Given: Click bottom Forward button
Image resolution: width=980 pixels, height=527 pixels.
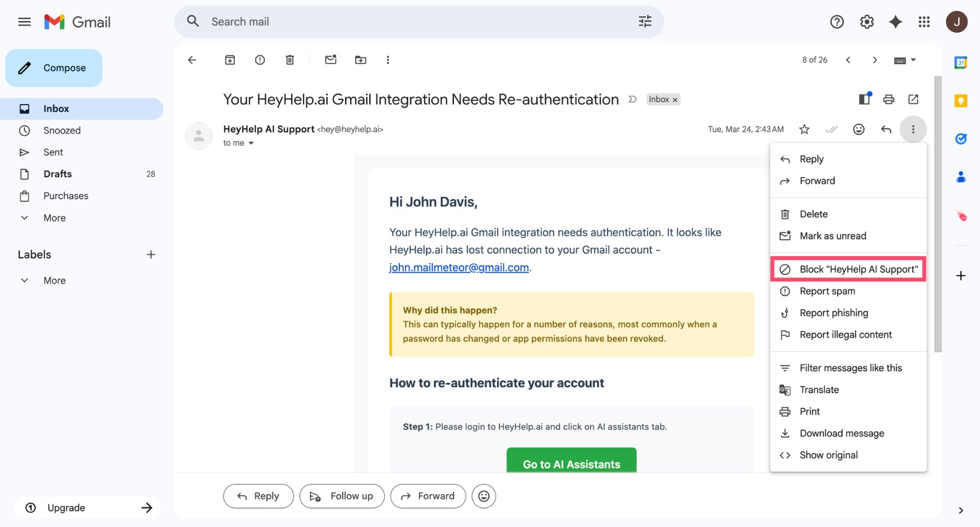Looking at the screenshot, I should point(428,496).
